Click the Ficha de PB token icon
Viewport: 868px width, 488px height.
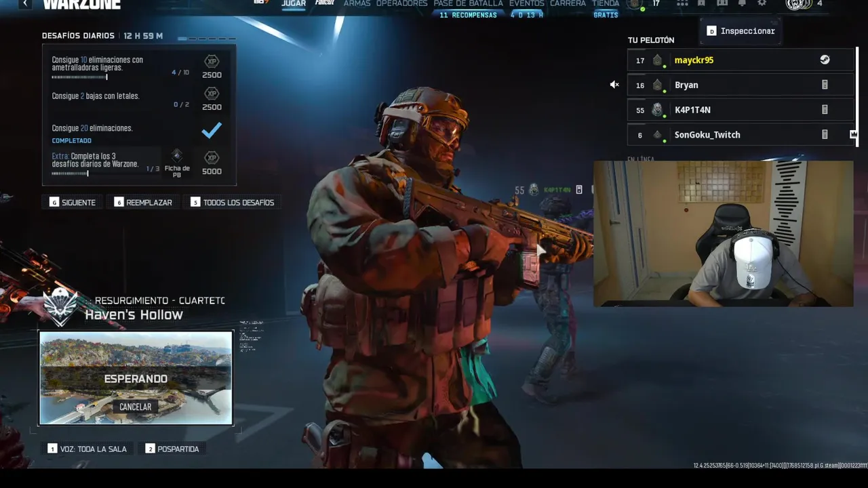tap(177, 155)
